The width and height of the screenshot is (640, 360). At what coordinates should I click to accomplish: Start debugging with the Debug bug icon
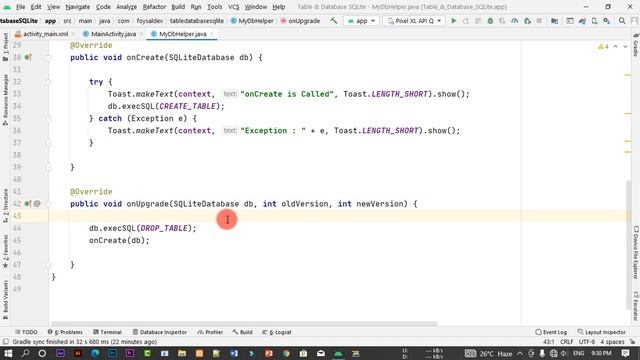tap(490, 21)
